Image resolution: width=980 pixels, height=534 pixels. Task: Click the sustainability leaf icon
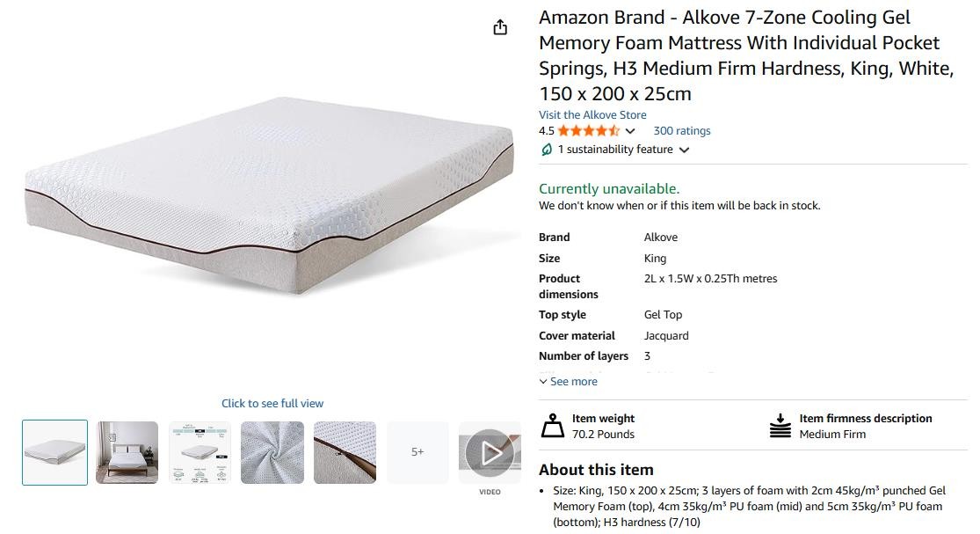pos(547,150)
